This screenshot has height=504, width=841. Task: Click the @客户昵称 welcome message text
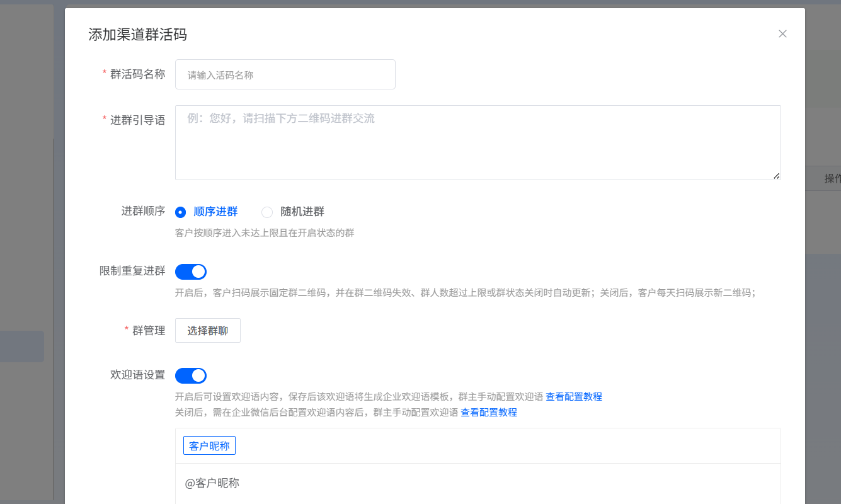(x=212, y=483)
